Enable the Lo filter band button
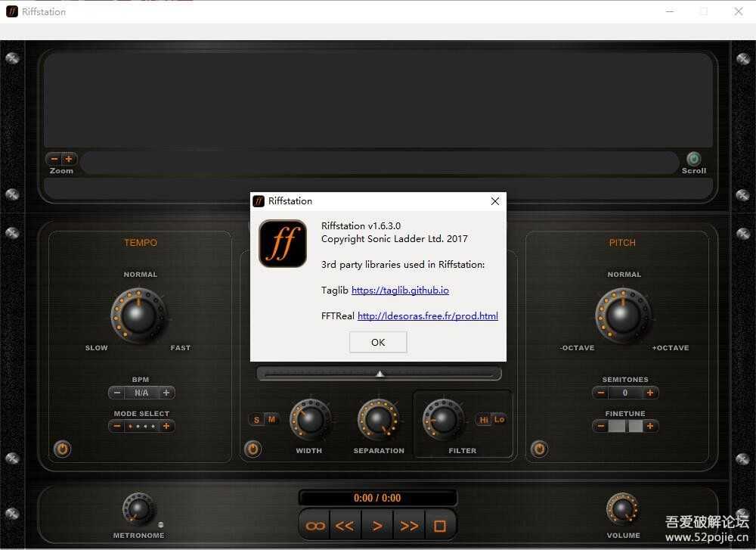756x550 pixels. point(499,419)
